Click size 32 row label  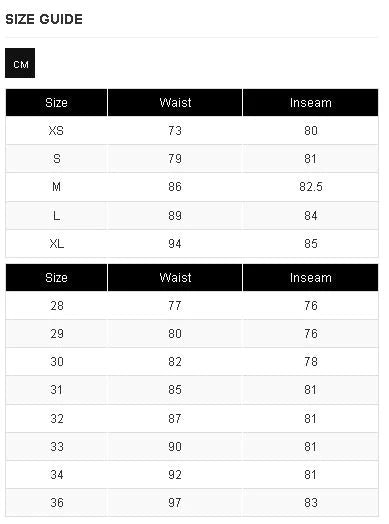point(57,418)
